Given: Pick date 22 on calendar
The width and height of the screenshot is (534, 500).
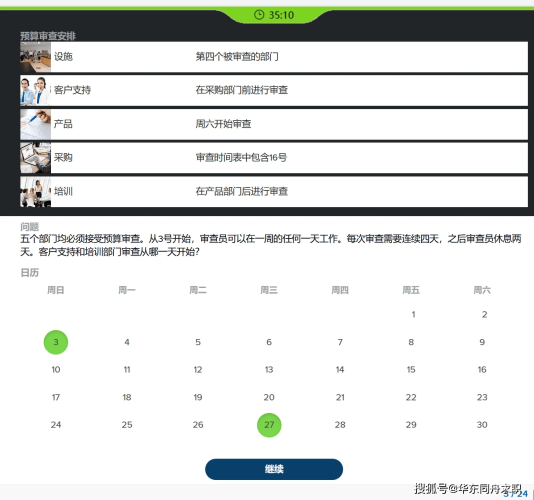Looking at the screenshot, I should pyautogui.click(x=411, y=397).
